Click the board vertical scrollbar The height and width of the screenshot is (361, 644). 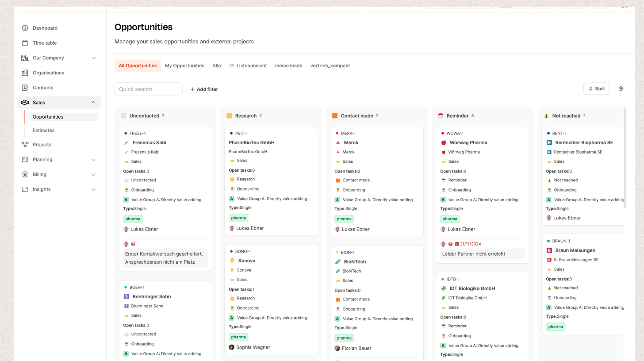click(x=625, y=157)
